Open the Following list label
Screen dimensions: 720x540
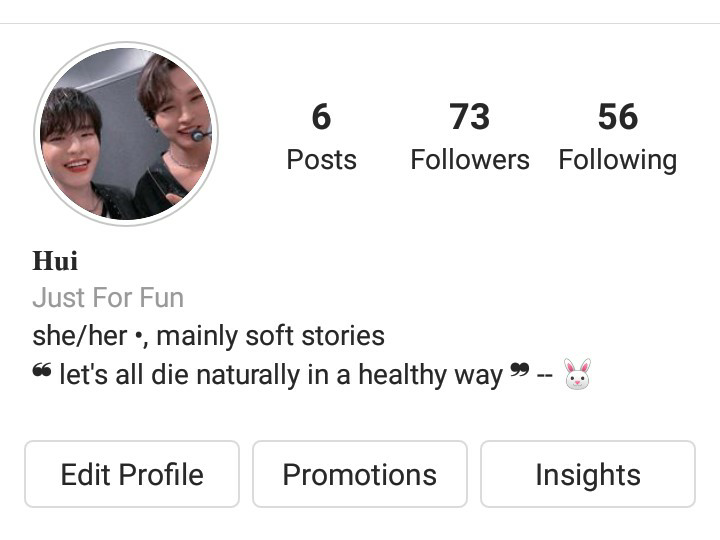pyautogui.click(x=618, y=161)
